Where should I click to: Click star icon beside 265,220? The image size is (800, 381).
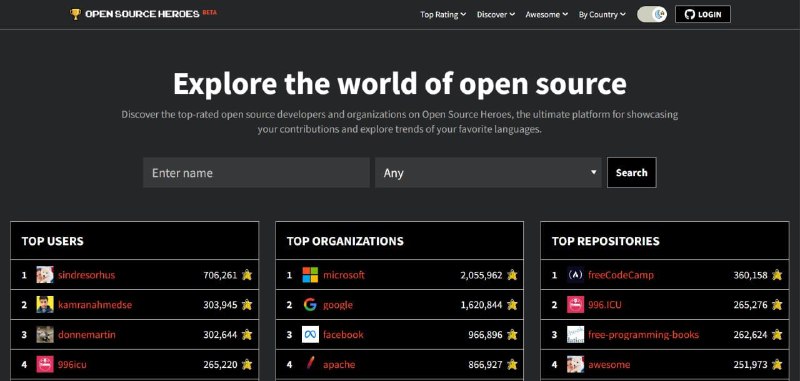(247, 365)
